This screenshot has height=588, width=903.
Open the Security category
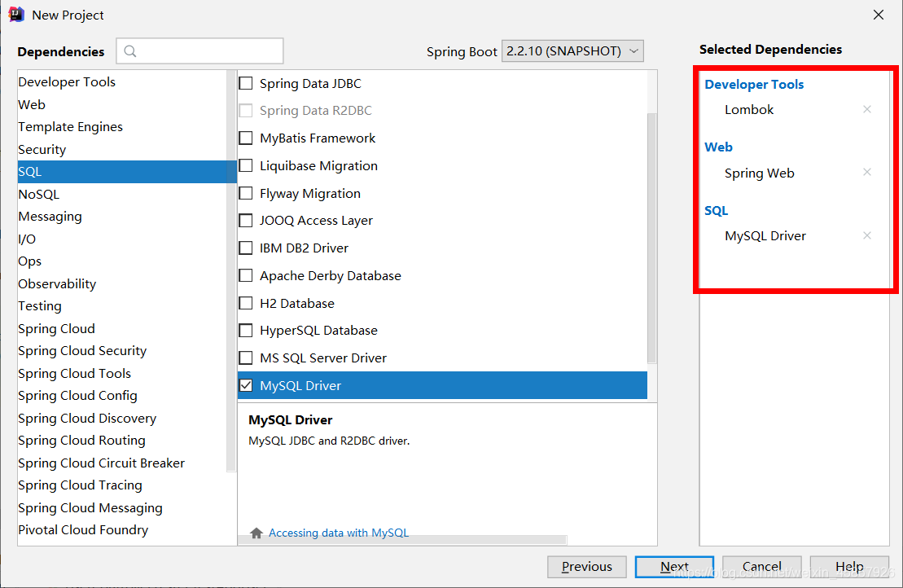point(42,150)
